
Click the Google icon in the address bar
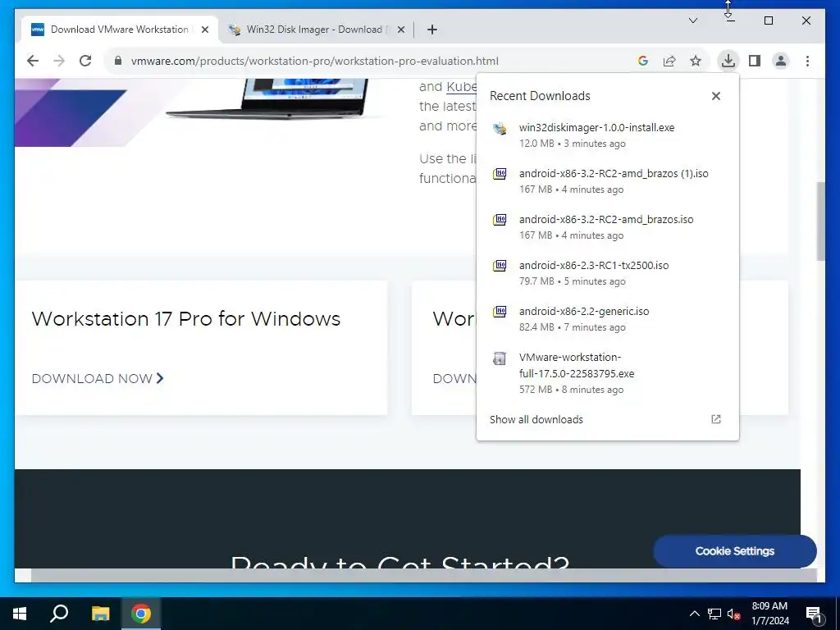click(x=643, y=61)
